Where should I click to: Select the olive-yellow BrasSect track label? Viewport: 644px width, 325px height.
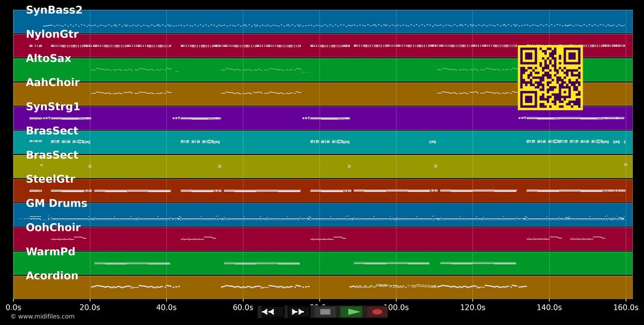pyautogui.click(x=52, y=155)
